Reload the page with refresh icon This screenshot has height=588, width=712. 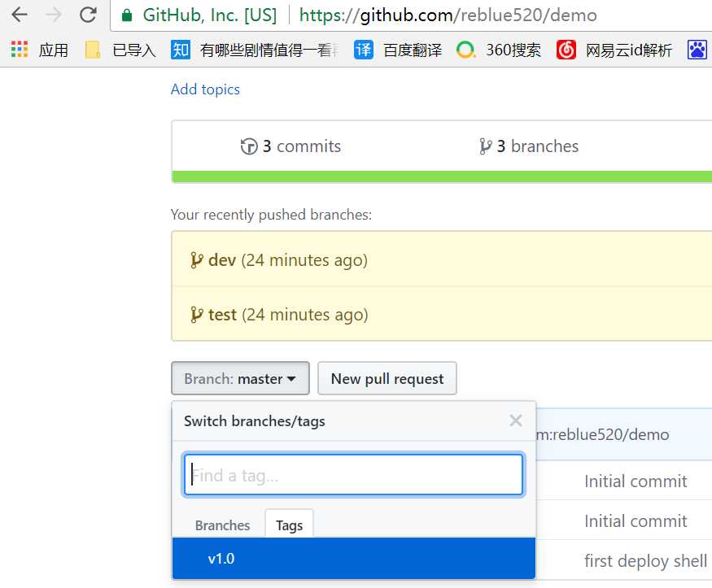(x=88, y=15)
